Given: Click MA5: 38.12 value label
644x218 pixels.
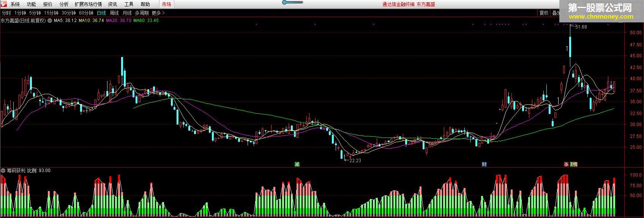Looking at the screenshot, I should (x=65, y=21).
